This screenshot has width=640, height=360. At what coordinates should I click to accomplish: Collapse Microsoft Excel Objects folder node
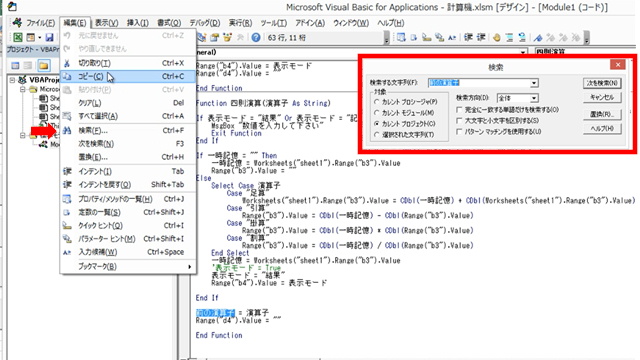pyautogui.click(x=23, y=89)
